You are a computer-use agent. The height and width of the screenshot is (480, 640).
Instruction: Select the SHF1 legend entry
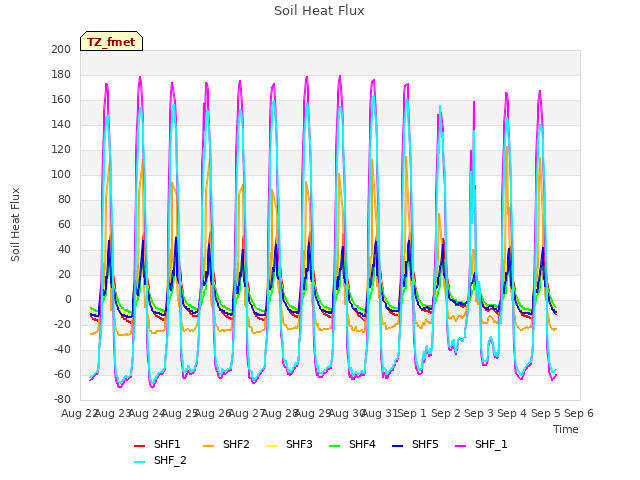tap(157, 444)
